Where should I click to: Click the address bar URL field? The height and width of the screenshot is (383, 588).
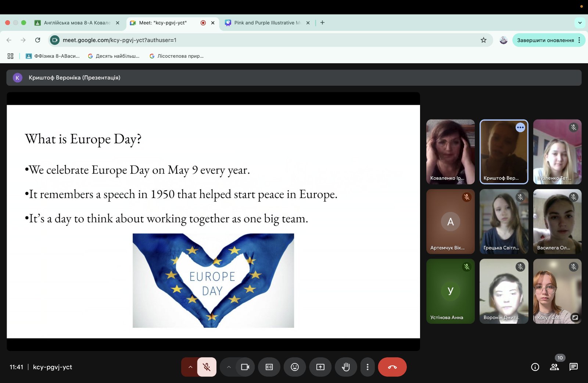[257, 40]
